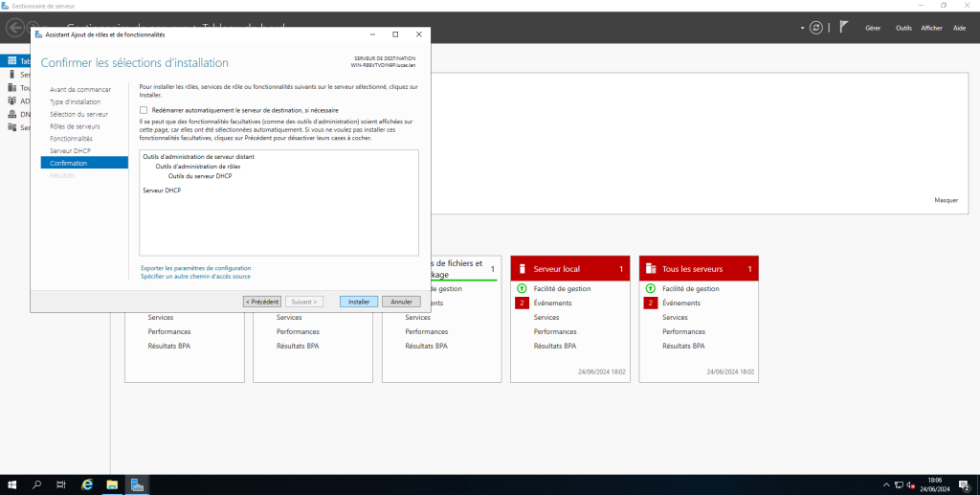Open the Afficher menu
980x495 pixels.
(x=931, y=28)
